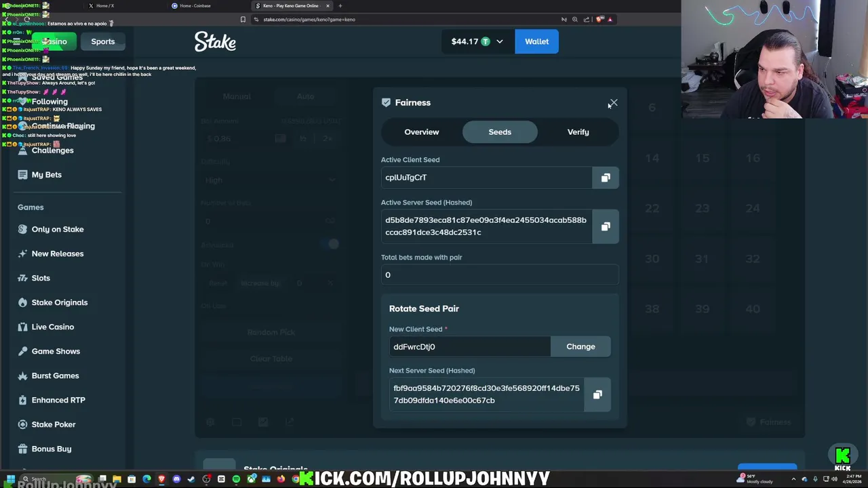Browse the Slots category

click(41, 278)
